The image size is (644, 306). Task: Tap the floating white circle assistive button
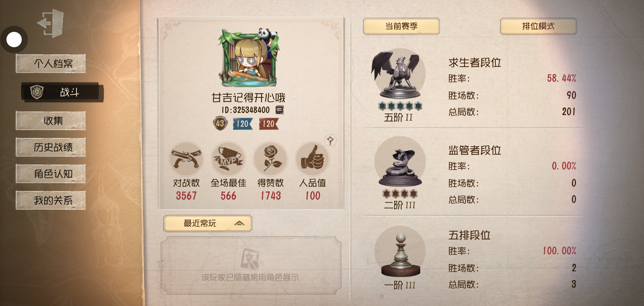tap(14, 39)
